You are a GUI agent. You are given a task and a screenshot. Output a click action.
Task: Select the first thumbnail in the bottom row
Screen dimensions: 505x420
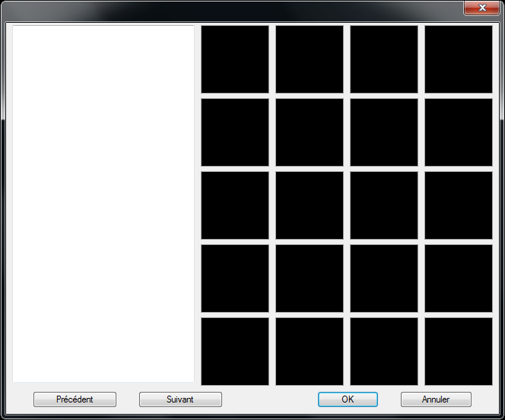[x=235, y=352]
